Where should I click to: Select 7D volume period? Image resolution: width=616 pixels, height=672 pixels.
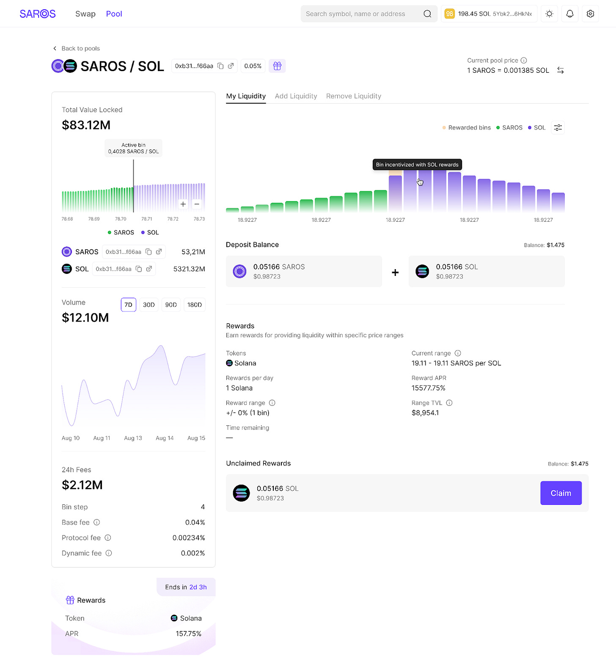tap(128, 305)
